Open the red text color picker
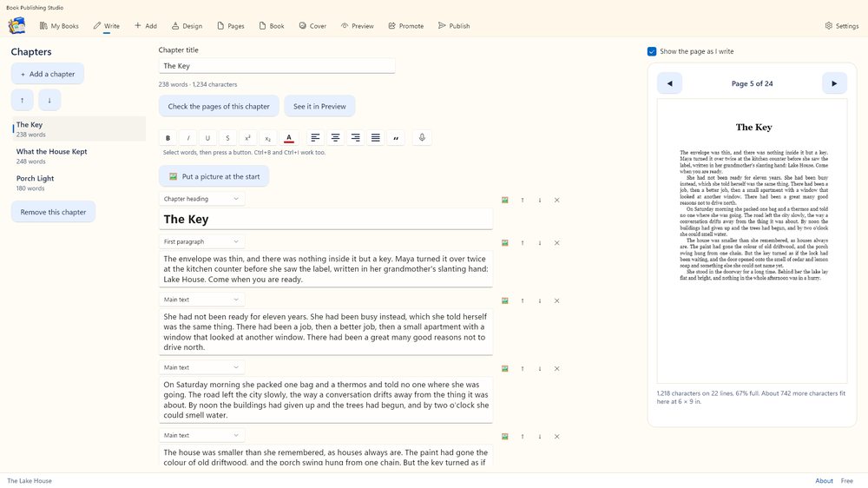868x488 pixels. coord(288,138)
